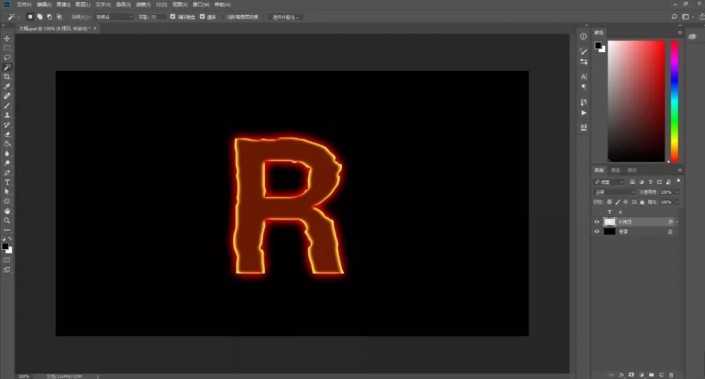
Task: Open the first menu in the menu bar
Action: click(24, 4)
